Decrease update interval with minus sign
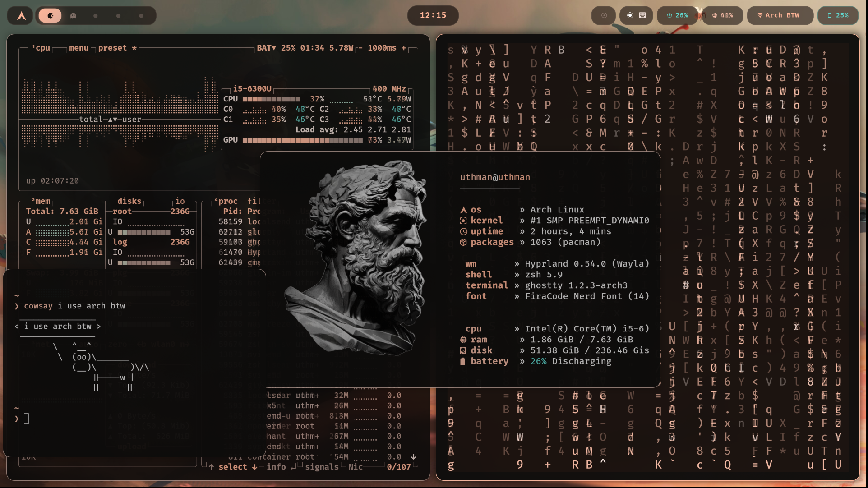Image resolution: width=868 pixels, height=488 pixels. (360, 48)
